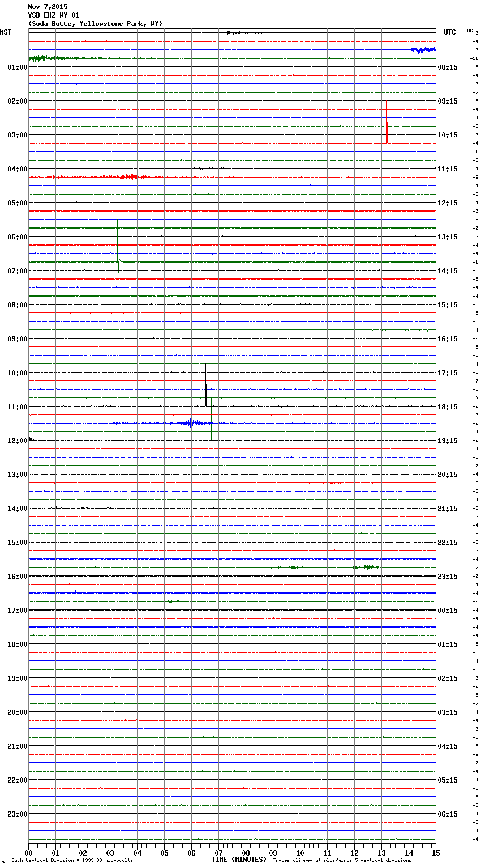Click the 12:15 UTC time label

coord(448,203)
